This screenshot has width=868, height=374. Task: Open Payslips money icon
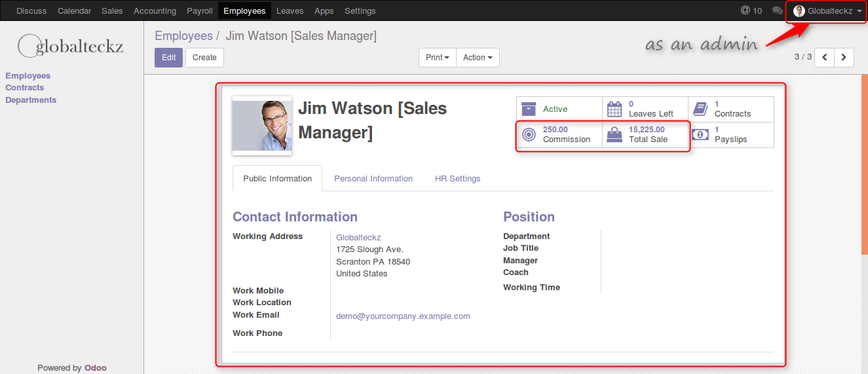(x=700, y=135)
